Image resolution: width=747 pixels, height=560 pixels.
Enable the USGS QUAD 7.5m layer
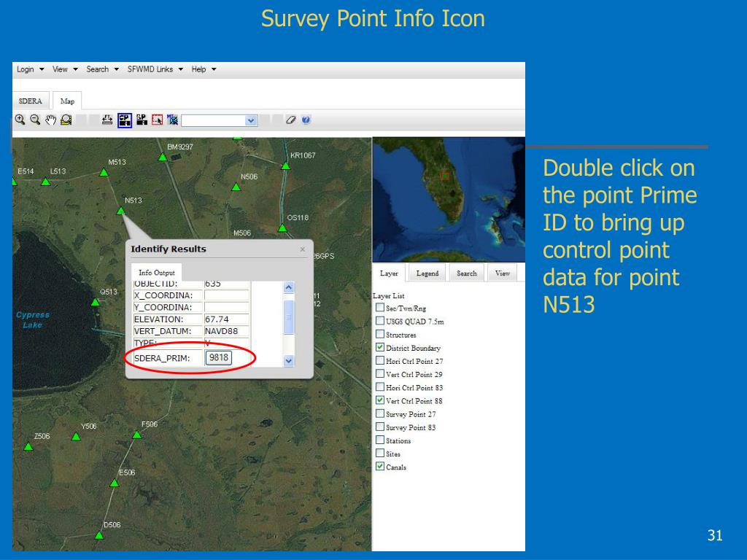[379, 321]
